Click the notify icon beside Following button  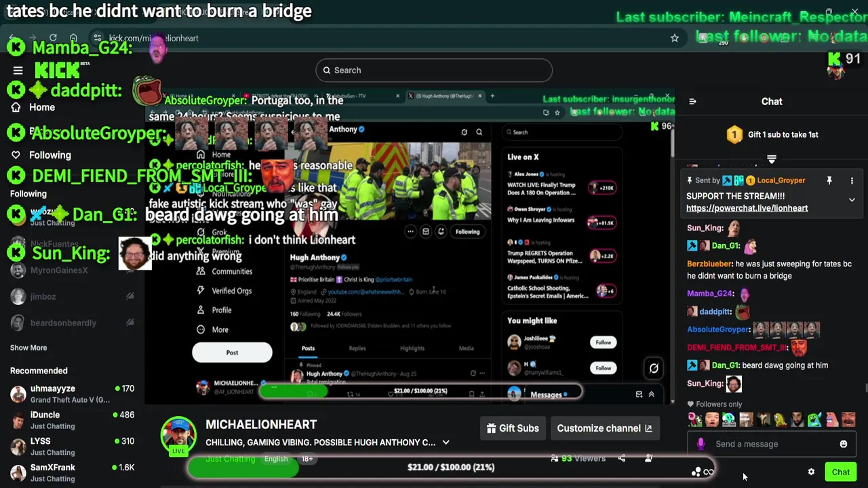[441, 232]
